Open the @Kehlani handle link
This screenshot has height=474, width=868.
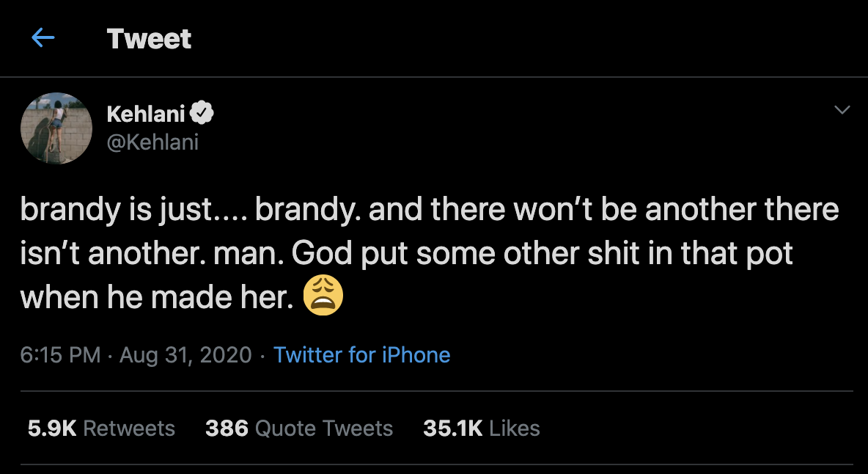(152, 142)
